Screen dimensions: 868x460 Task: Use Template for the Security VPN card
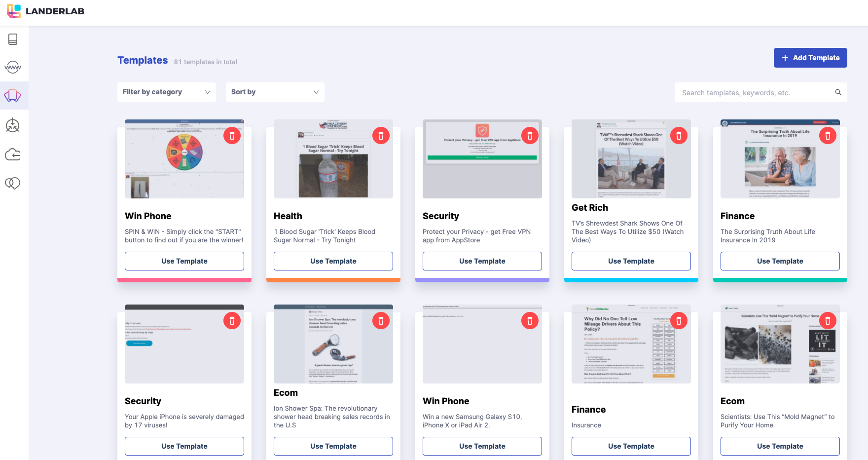tap(482, 261)
